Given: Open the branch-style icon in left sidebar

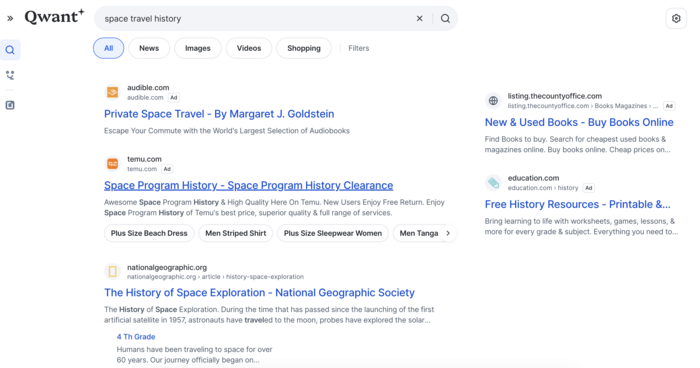Looking at the screenshot, I should [x=10, y=75].
